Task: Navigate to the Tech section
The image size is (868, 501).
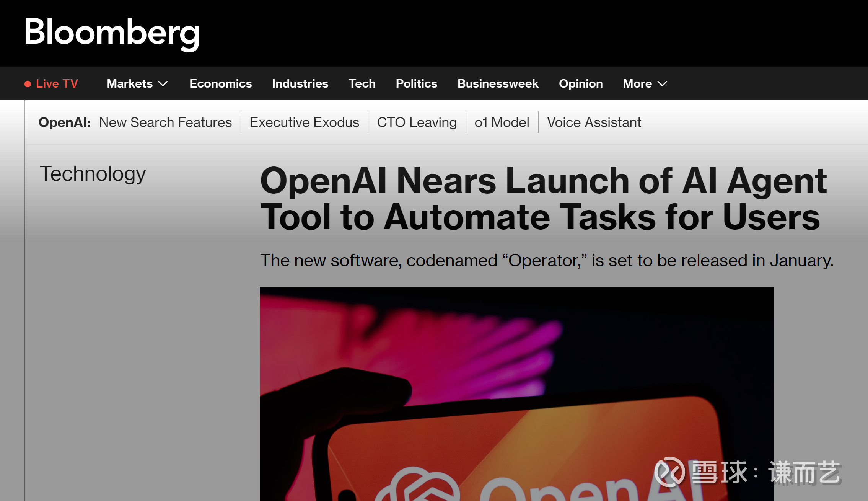Action: click(x=362, y=84)
